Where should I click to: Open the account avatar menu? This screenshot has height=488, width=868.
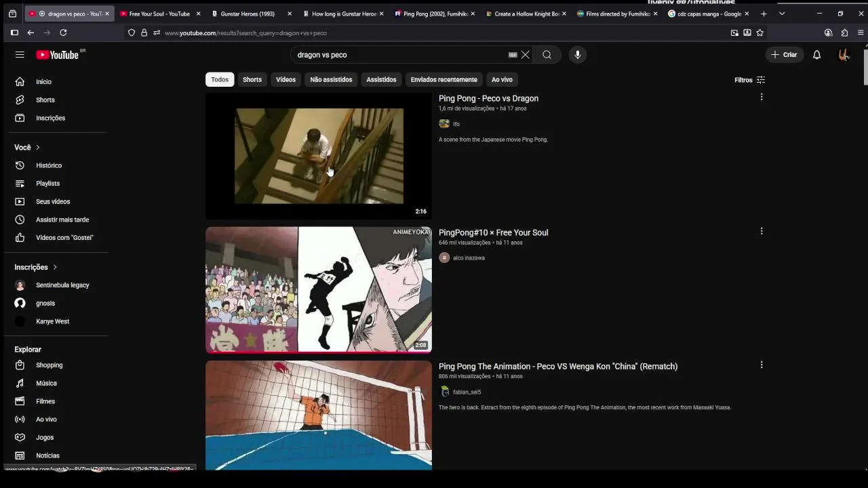click(844, 55)
